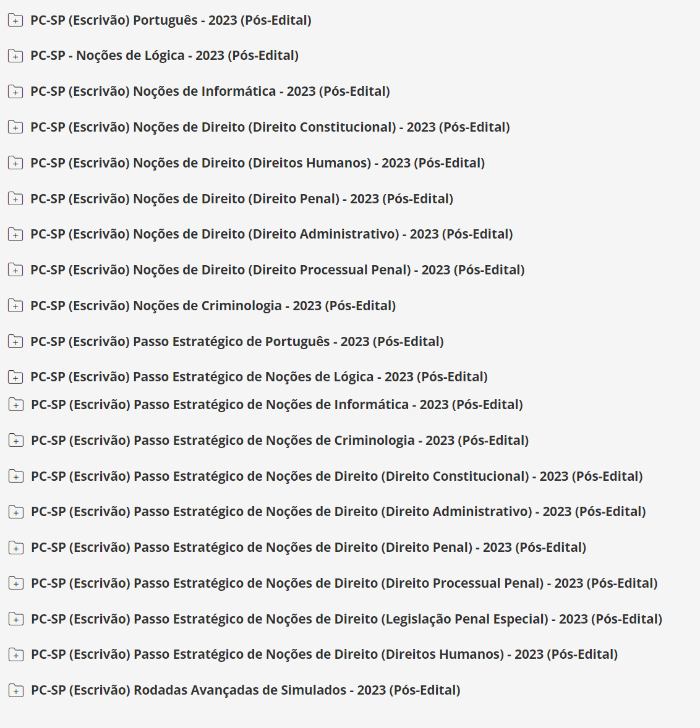Click folder icon for Direito Constitucional course
700x728 pixels.
tap(15, 127)
